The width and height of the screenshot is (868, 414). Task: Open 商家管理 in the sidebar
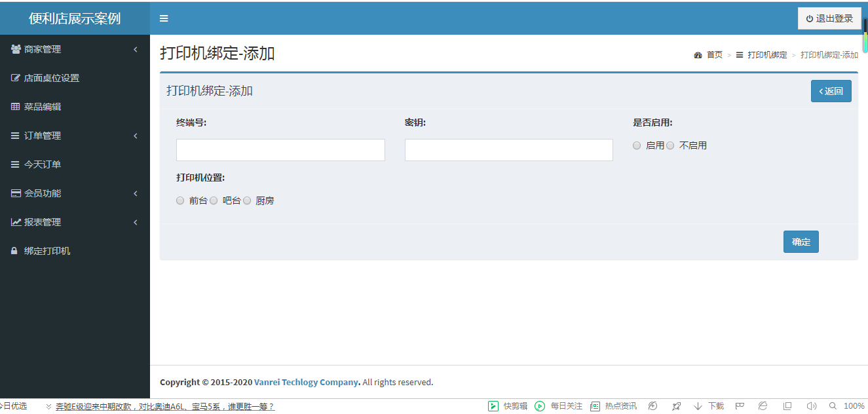click(75, 49)
